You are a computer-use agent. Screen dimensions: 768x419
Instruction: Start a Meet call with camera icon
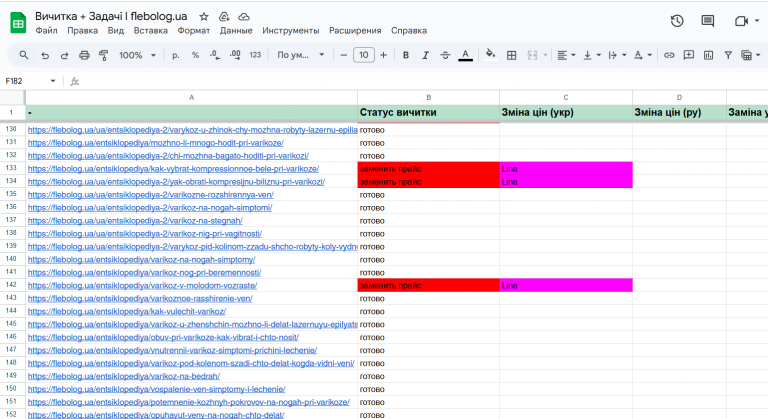741,21
